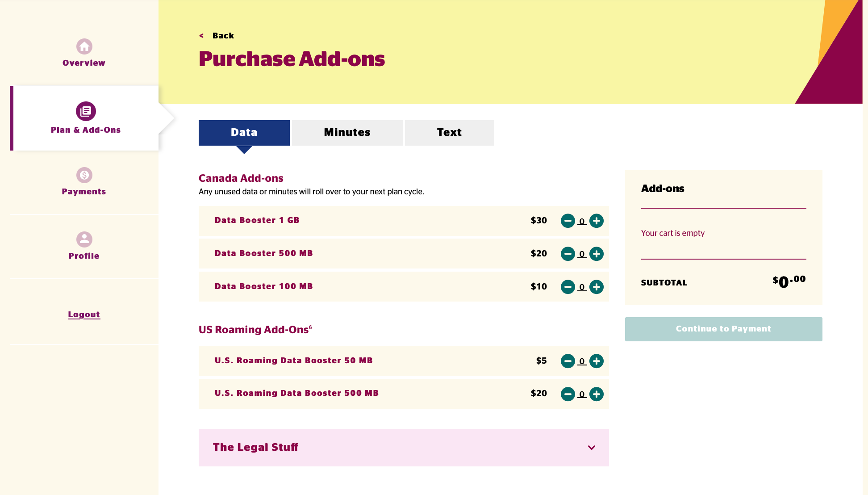Switch to the Text tab
Image resolution: width=868 pixels, height=495 pixels.
tap(449, 132)
